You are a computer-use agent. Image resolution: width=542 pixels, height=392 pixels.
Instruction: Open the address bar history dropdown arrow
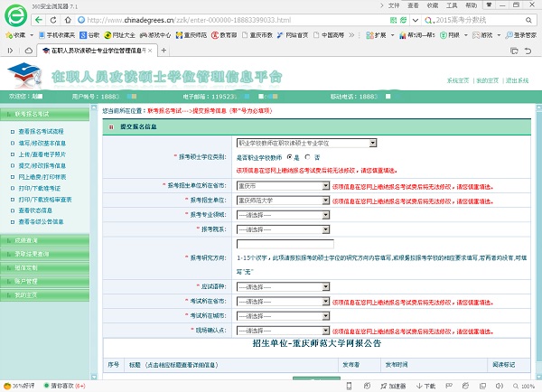coord(416,21)
